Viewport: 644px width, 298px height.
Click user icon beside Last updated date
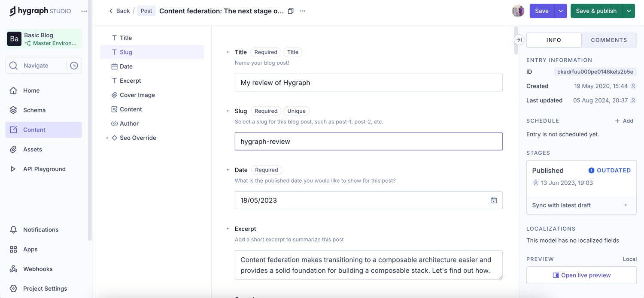(633, 100)
